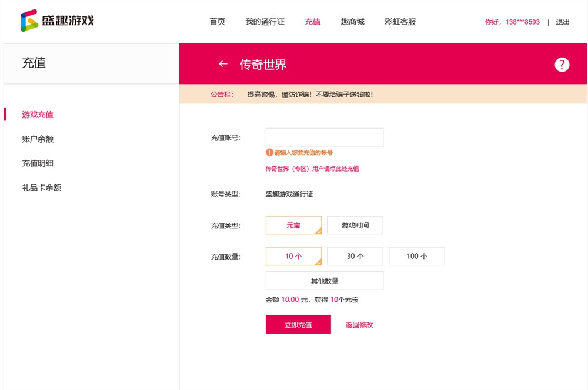588x390 pixels.
Task: Open 账户余额 in the sidebar
Action: 38,139
